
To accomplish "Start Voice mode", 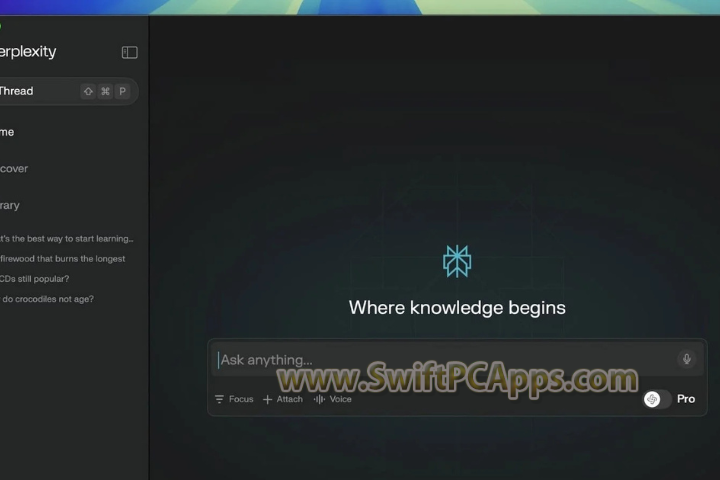I will pyautogui.click(x=332, y=399).
